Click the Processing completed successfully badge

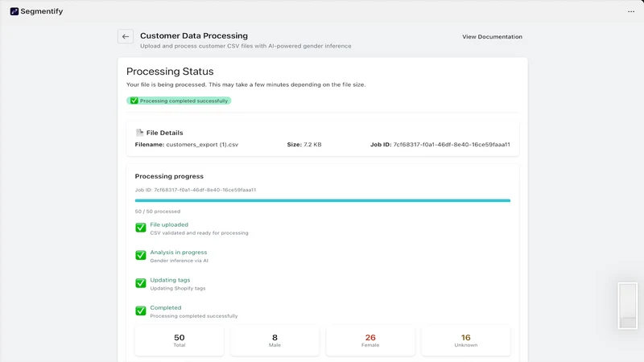point(179,101)
